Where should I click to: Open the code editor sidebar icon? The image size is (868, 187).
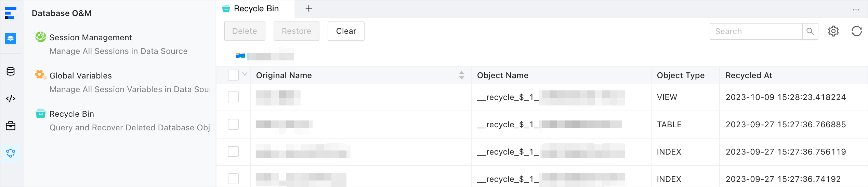(x=11, y=99)
